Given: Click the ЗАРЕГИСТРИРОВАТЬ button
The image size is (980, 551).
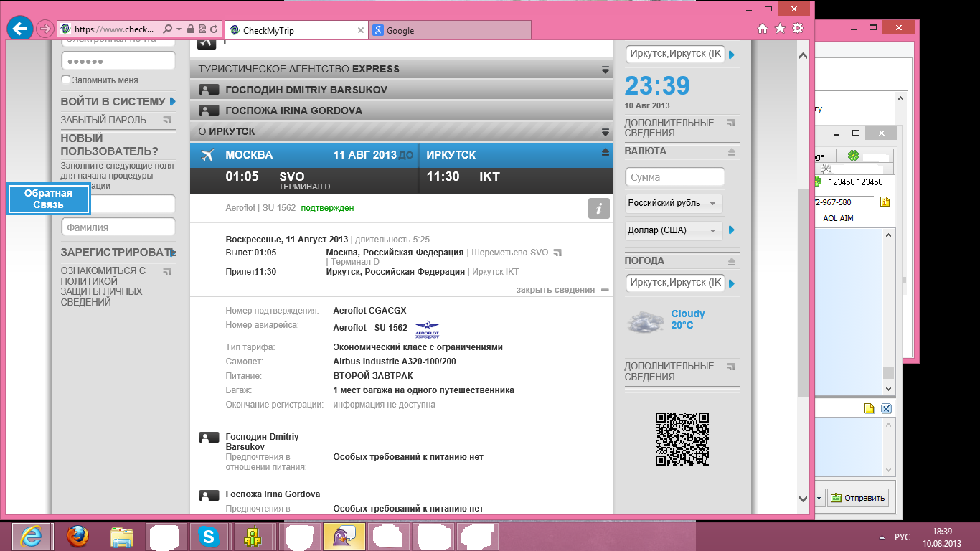Looking at the screenshot, I should (x=118, y=253).
